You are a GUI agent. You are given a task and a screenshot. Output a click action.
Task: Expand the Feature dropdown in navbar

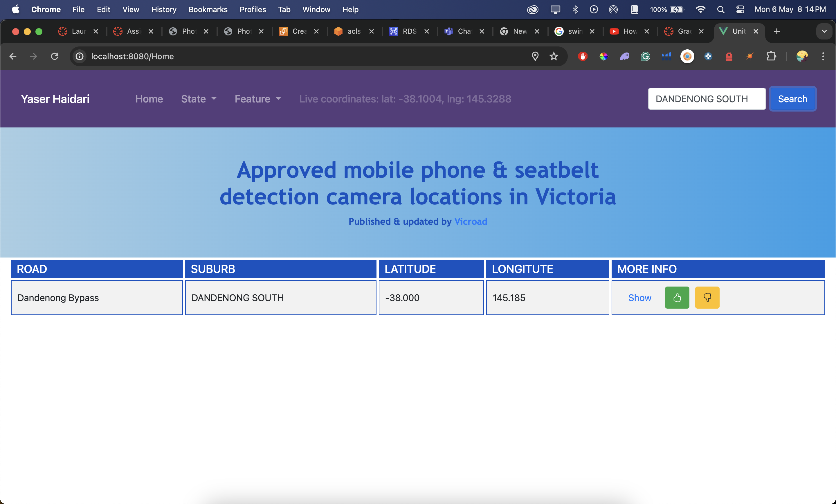pos(258,99)
